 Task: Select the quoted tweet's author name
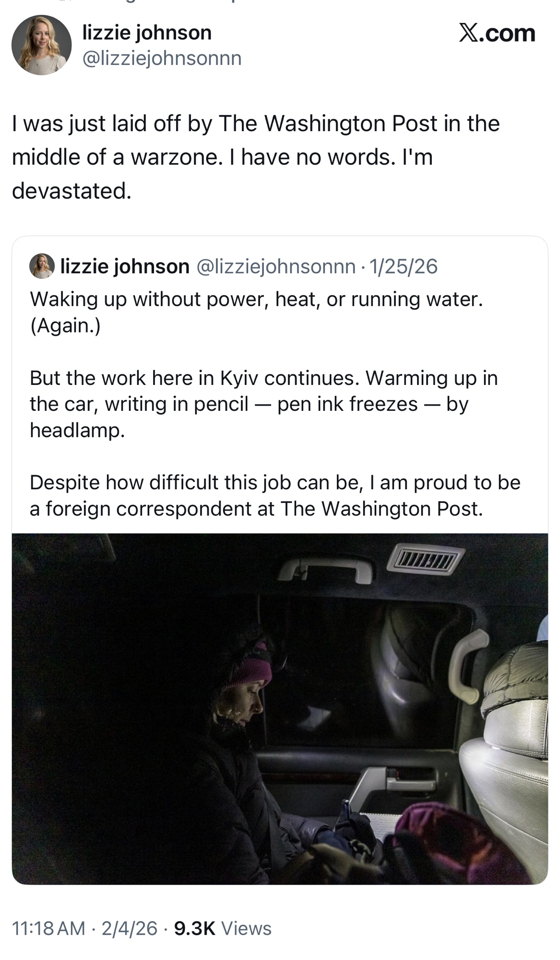pos(125,266)
